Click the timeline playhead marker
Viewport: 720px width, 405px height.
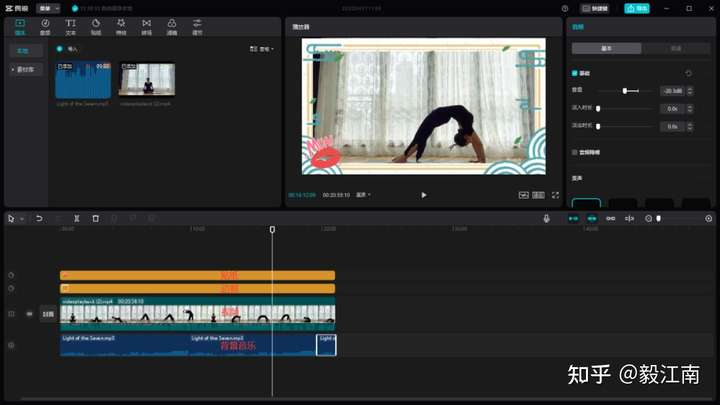tap(272, 229)
